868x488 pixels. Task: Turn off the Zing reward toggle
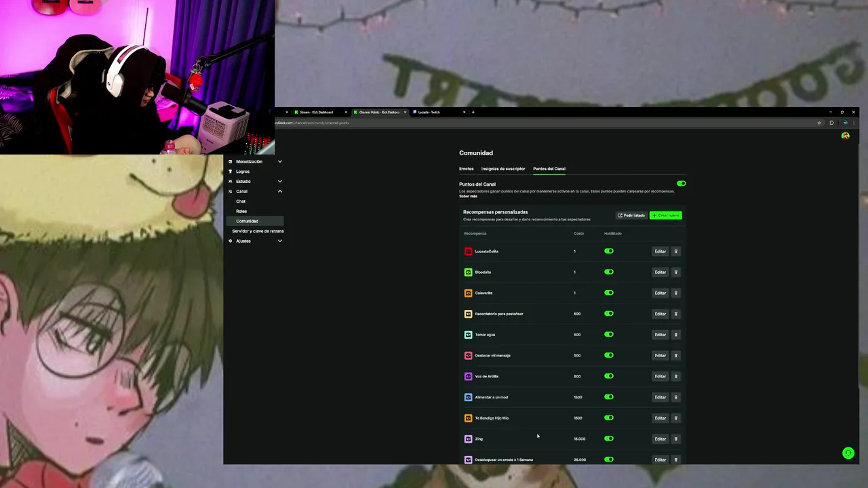coord(609,439)
